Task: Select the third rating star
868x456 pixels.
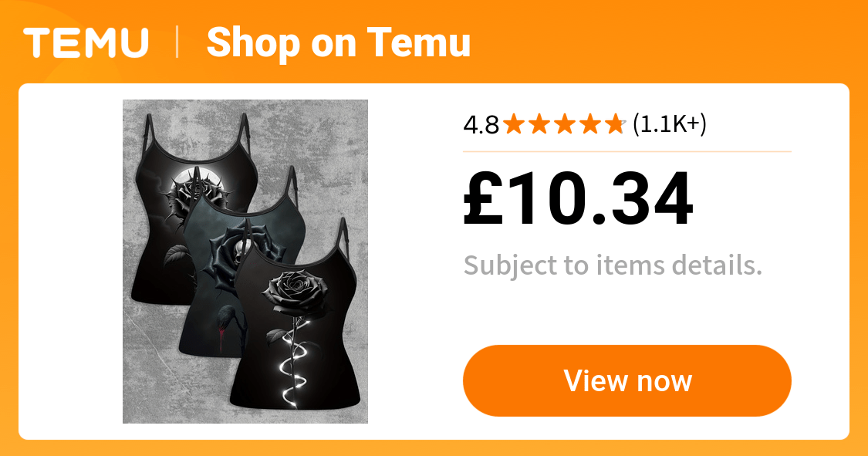Action: (x=565, y=124)
